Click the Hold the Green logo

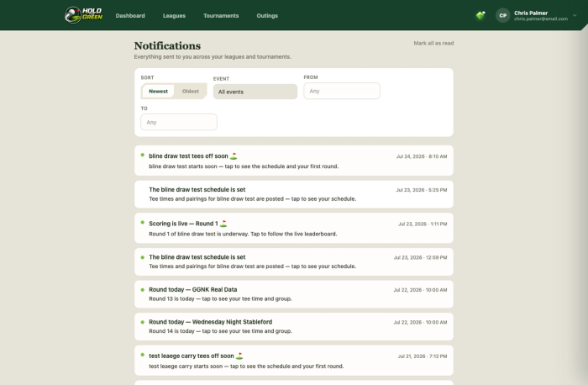click(83, 15)
